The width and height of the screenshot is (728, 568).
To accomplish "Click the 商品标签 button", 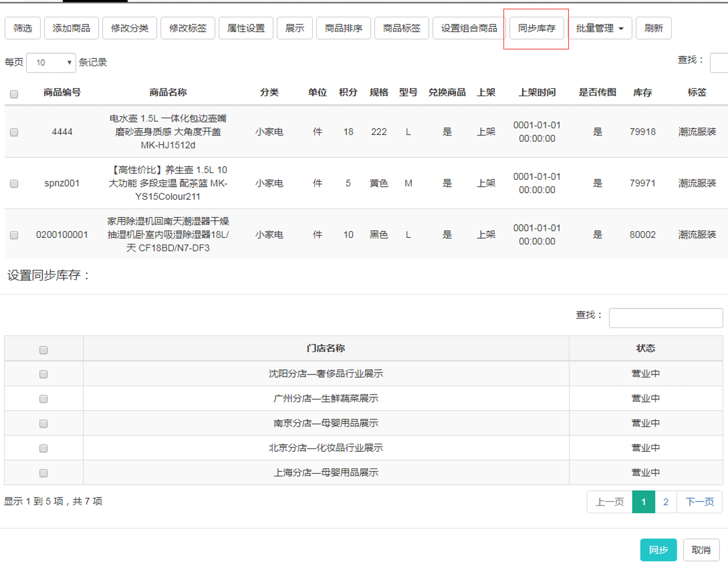I will [402, 28].
